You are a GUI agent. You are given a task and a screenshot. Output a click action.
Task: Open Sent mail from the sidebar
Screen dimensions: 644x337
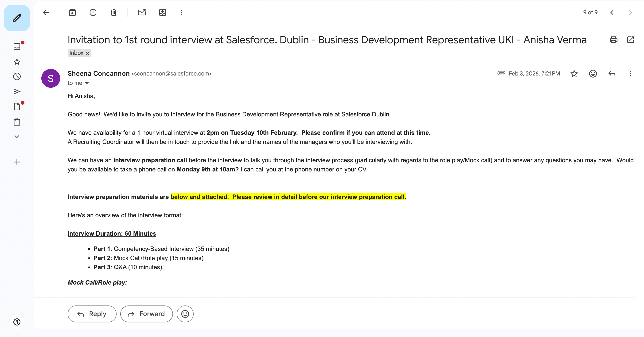(x=17, y=91)
